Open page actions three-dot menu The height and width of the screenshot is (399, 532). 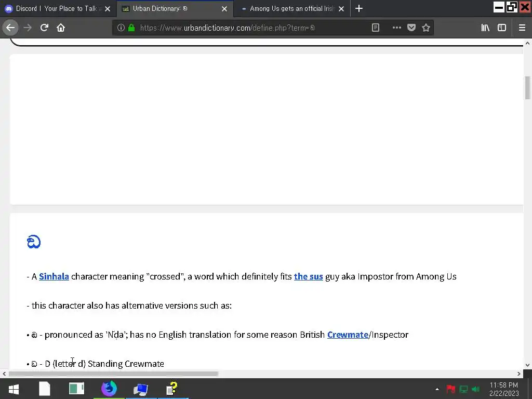tap(396, 28)
